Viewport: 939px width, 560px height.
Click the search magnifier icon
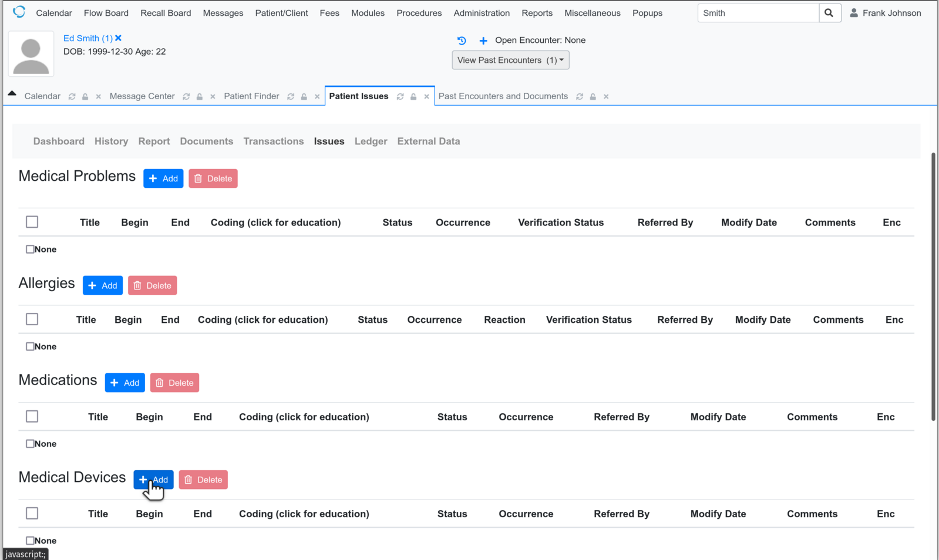coord(829,13)
